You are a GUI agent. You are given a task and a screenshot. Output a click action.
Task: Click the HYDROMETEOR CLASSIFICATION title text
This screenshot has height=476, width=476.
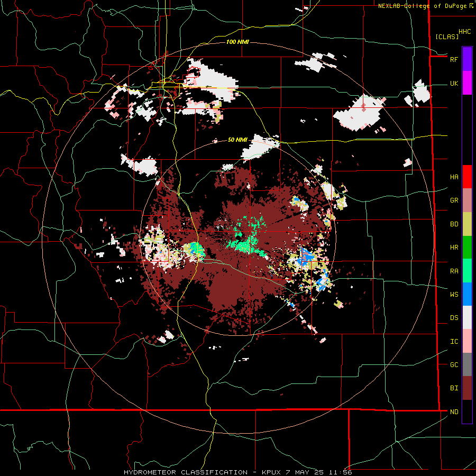pos(186,472)
